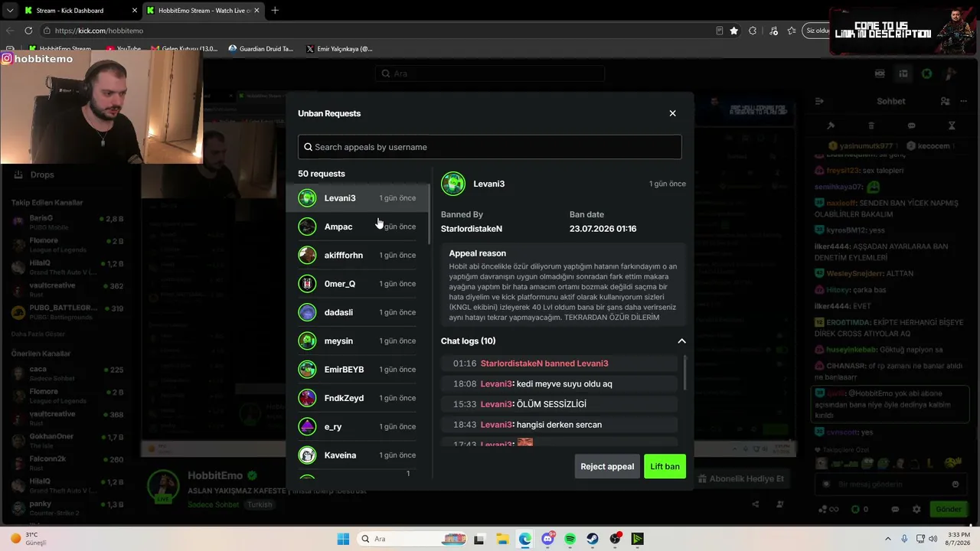Click the chat message input field
This screenshot has width=980, height=551.
pyautogui.click(x=890, y=484)
